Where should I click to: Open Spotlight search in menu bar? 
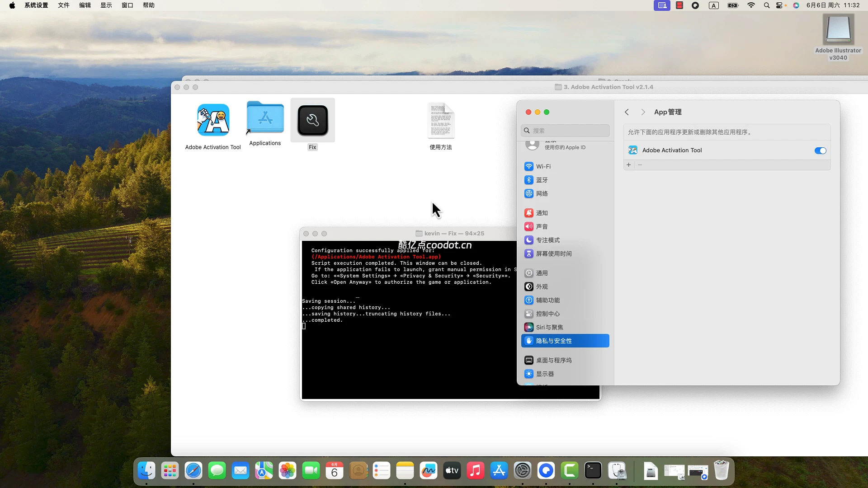pyautogui.click(x=767, y=5)
